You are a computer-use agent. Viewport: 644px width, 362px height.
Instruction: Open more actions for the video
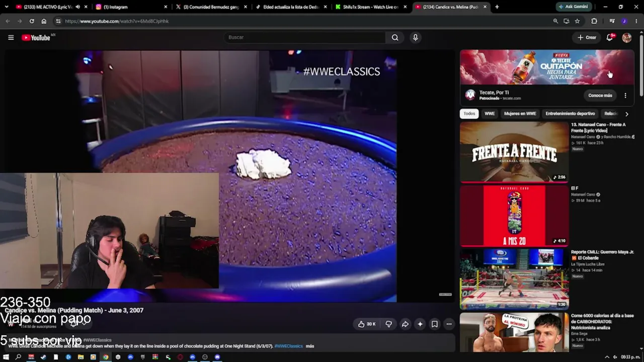point(449,324)
